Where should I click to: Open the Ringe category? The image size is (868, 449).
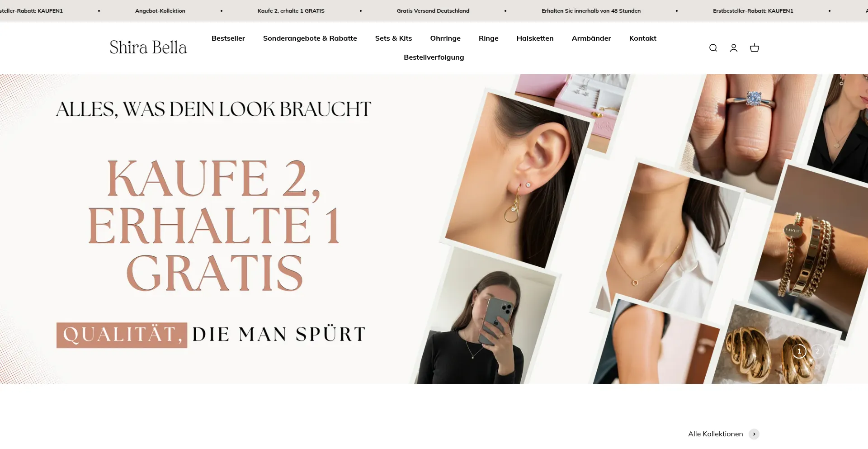489,38
